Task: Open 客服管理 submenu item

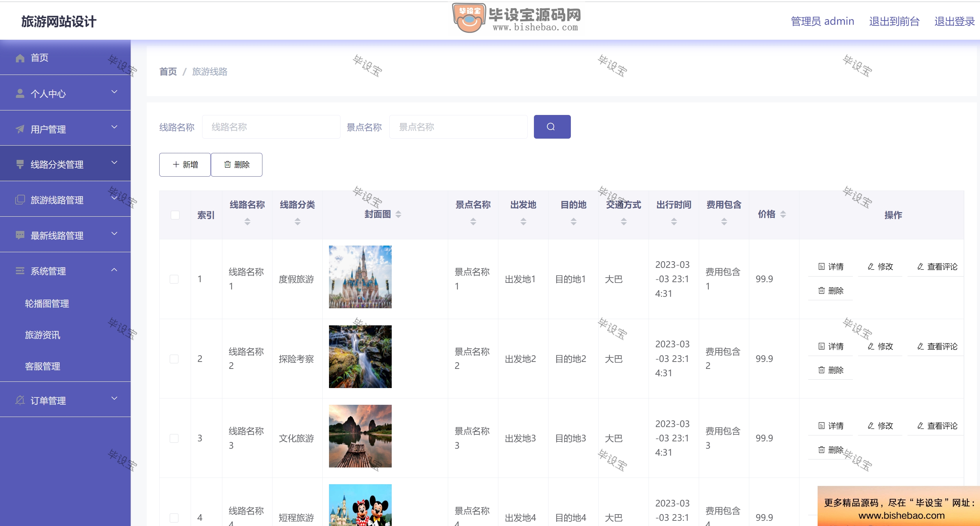Action: coord(66,366)
